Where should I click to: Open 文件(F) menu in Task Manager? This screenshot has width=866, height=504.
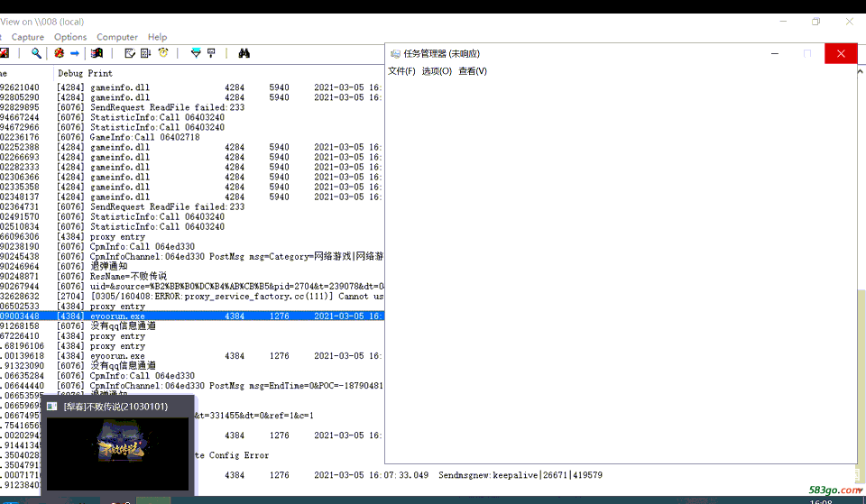[401, 70]
